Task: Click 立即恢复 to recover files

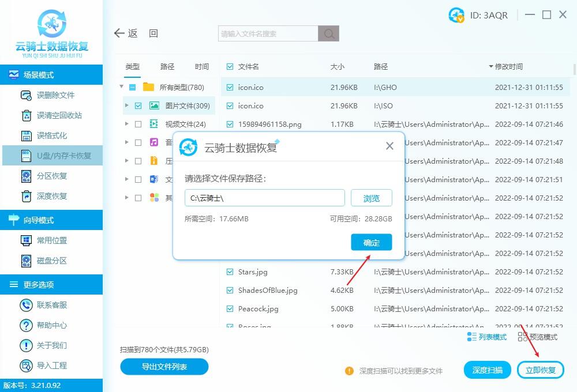Action: [x=541, y=370]
